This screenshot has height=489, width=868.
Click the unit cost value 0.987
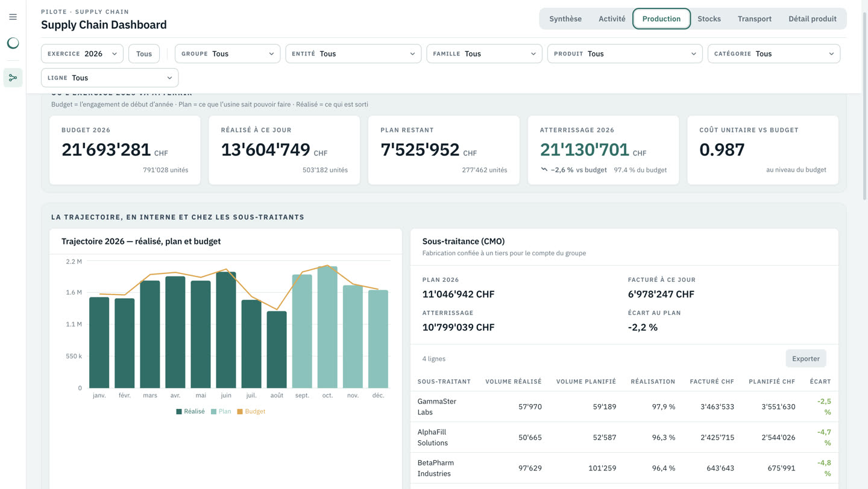coord(722,149)
